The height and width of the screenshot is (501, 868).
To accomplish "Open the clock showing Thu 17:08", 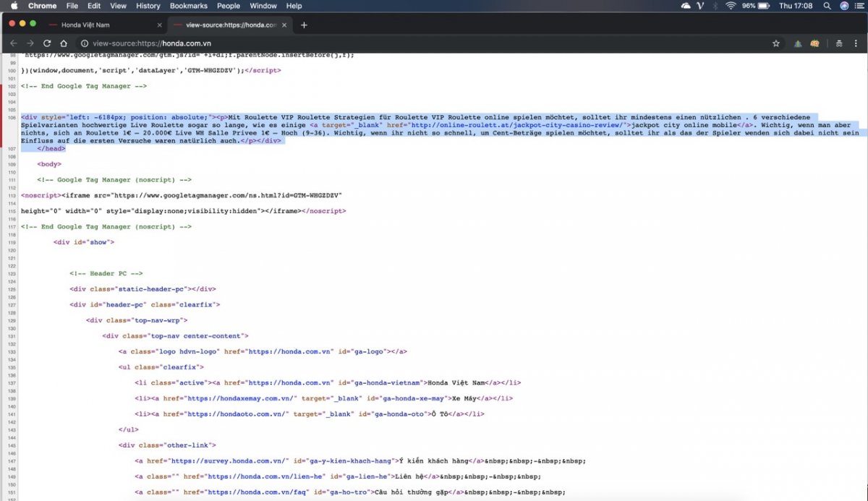I will pos(796,6).
